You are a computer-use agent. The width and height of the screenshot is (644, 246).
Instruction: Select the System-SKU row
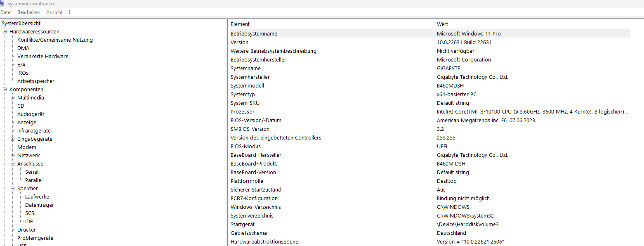(x=429, y=103)
